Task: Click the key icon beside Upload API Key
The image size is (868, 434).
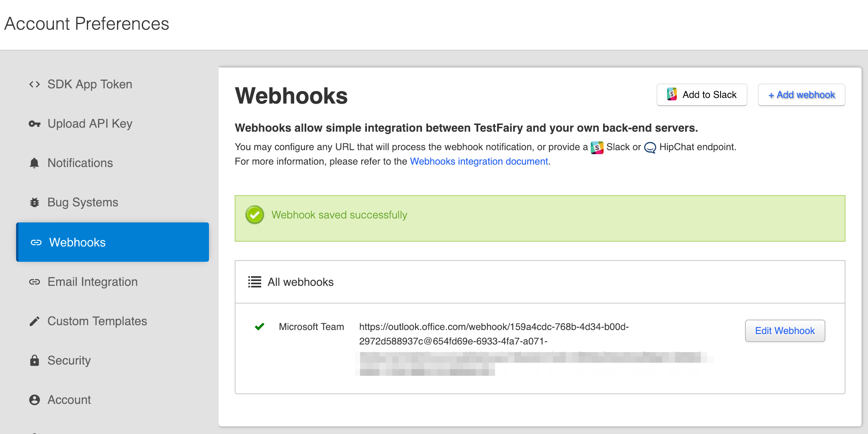Action: pyautogui.click(x=35, y=124)
